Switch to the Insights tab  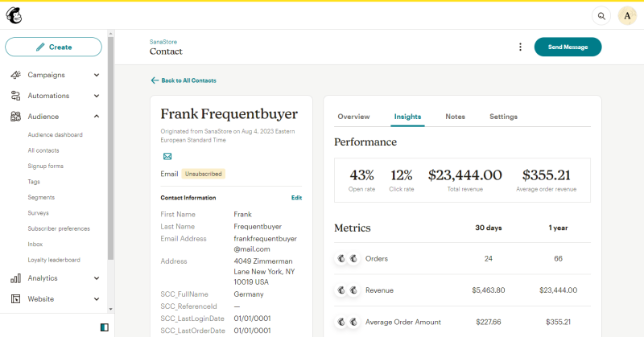(407, 117)
